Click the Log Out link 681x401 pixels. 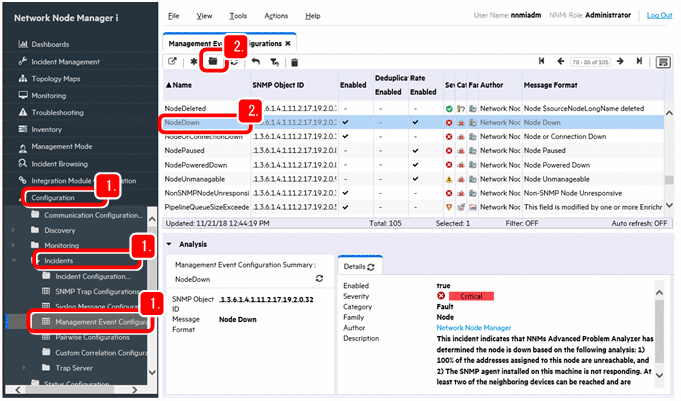click(659, 16)
